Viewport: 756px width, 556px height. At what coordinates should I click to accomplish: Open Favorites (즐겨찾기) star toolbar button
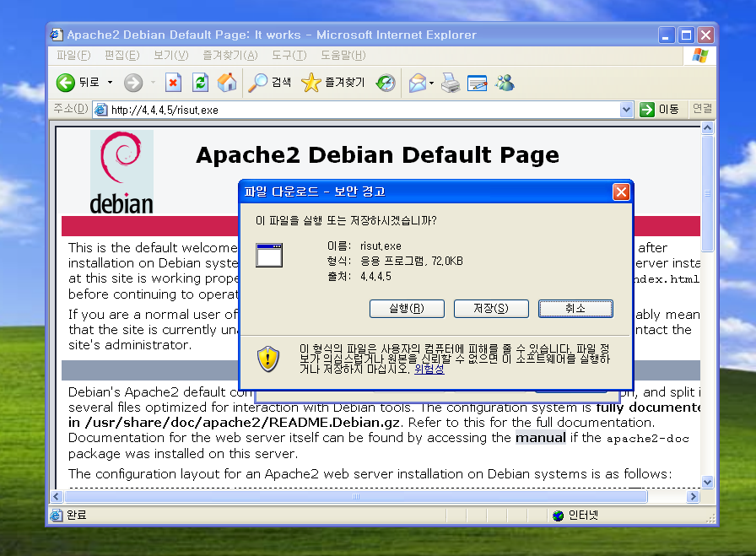tap(333, 83)
